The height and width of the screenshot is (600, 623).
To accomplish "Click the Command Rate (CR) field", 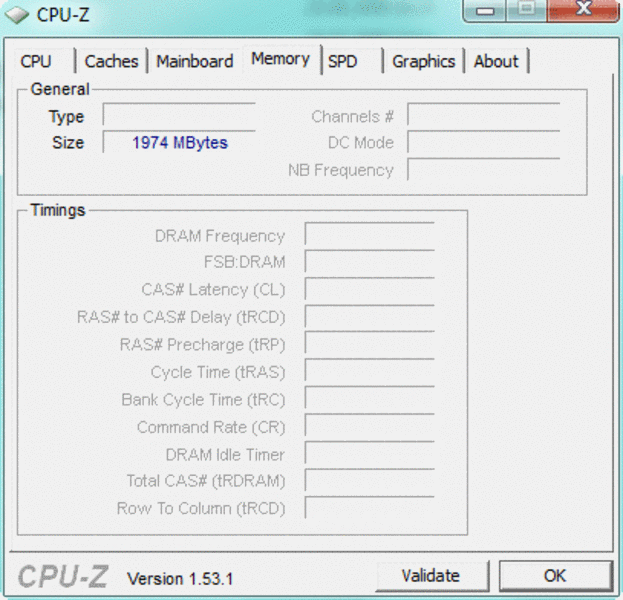I will point(370,425).
